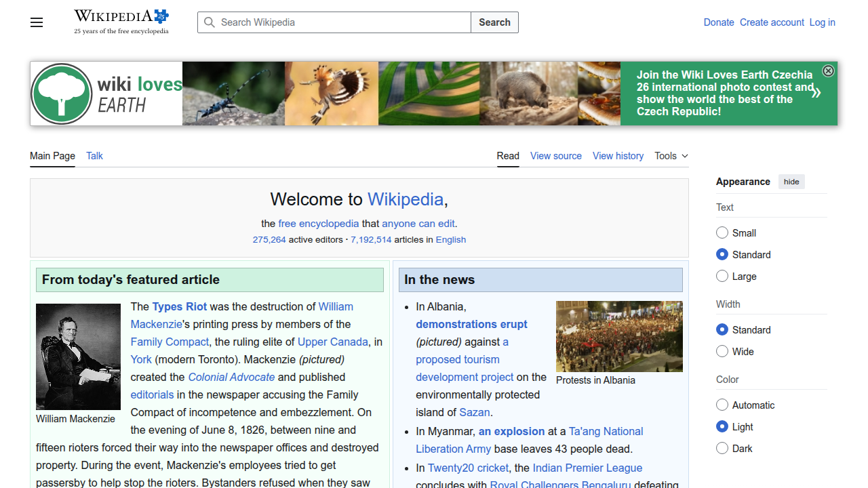
Task: Open the View history tab
Action: coord(618,156)
